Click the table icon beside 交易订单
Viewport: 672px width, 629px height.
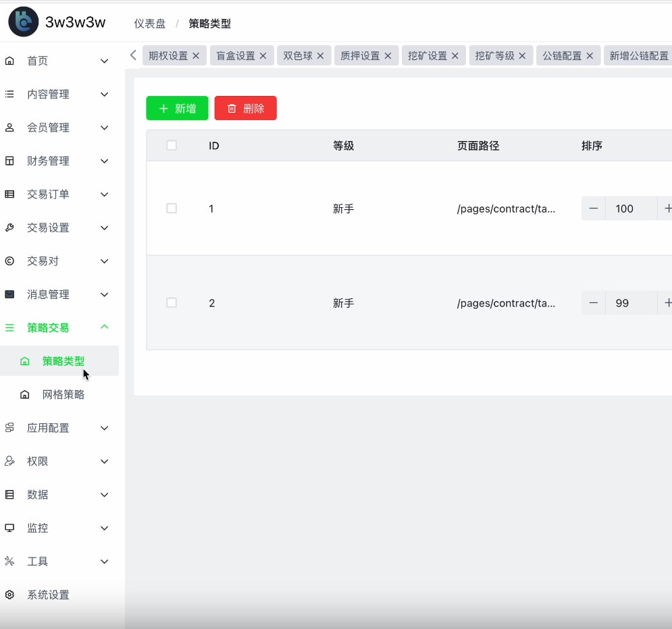coord(9,194)
